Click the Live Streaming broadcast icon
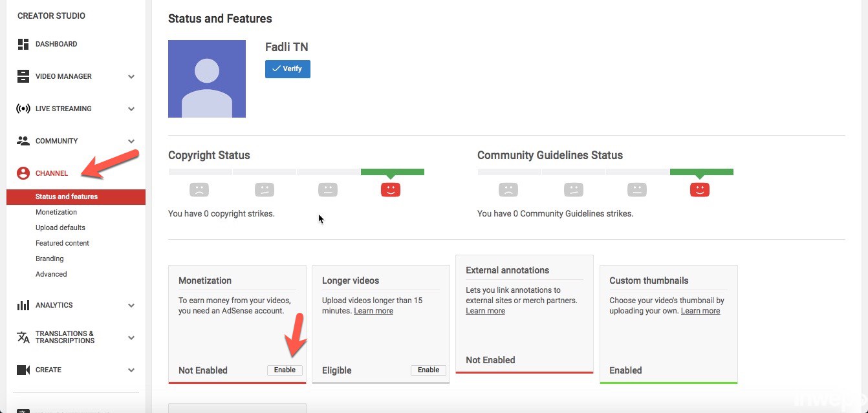Image resolution: width=868 pixels, height=413 pixels. click(23, 109)
